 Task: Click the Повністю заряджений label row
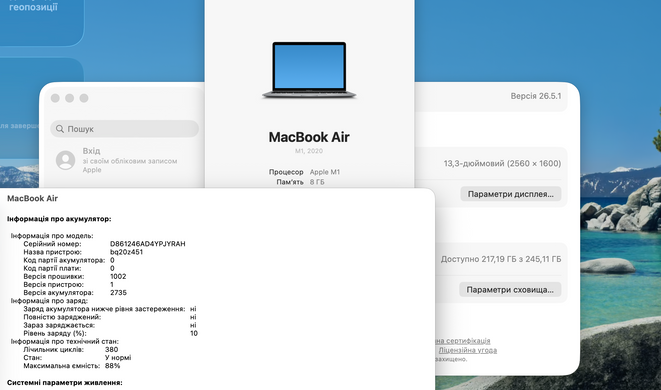(62, 317)
